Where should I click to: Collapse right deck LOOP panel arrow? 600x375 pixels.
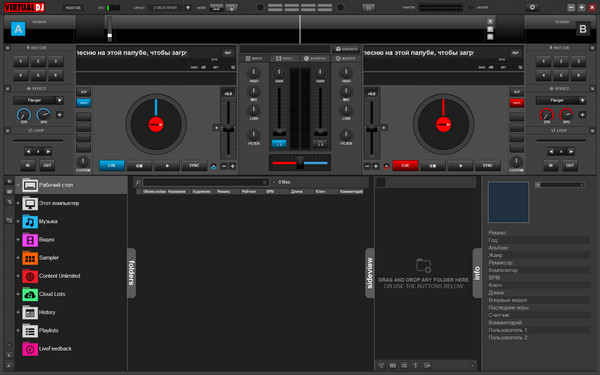592,130
